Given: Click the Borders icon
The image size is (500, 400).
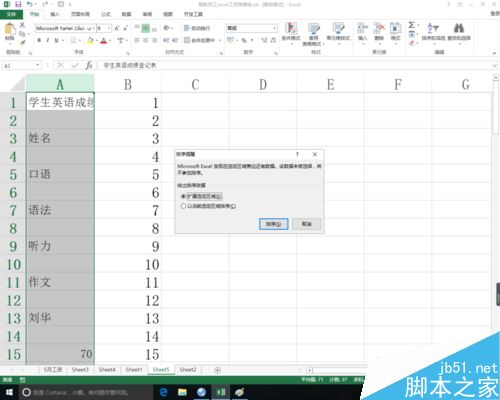Looking at the screenshot, I should point(73,40).
